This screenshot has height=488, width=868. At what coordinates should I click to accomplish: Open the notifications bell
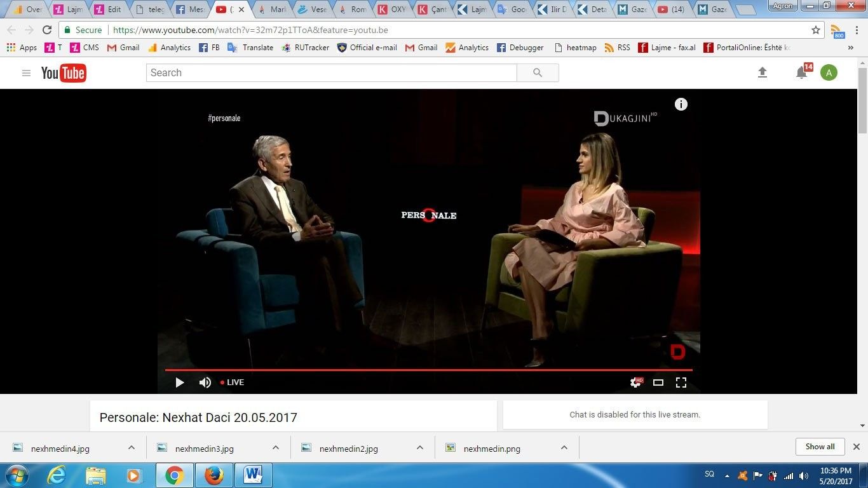[x=802, y=73]
